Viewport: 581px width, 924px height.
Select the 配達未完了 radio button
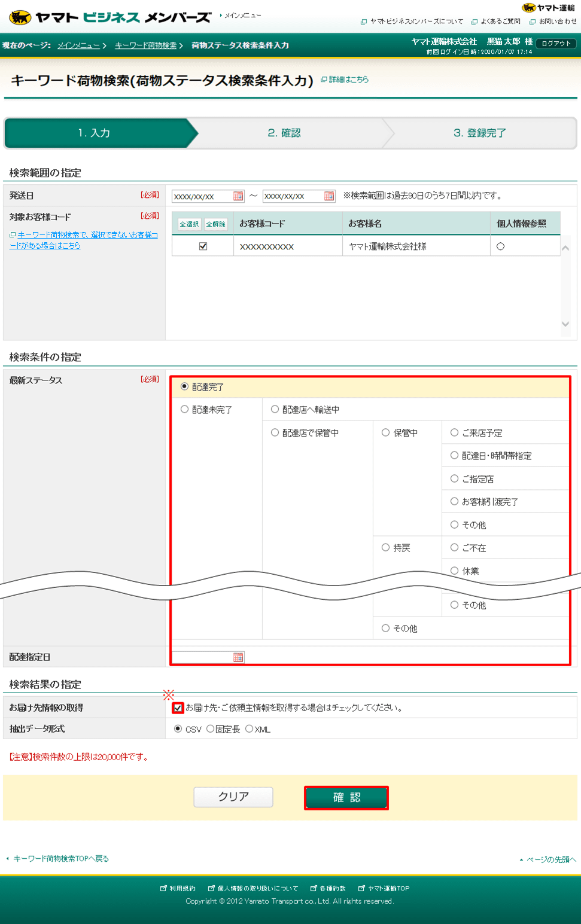tap(184, 409)
